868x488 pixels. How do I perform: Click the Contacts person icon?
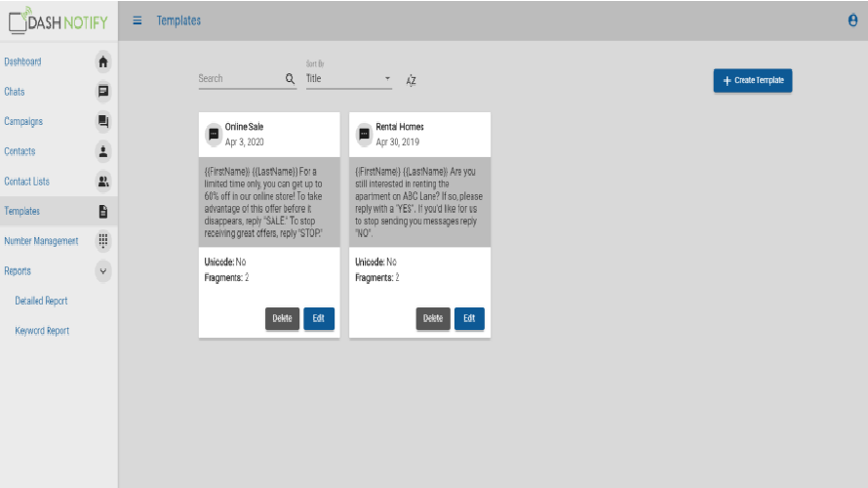(x=103, y=151)
